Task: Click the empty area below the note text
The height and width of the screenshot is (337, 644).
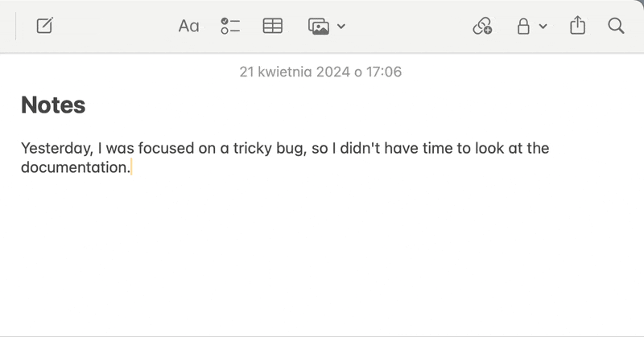Action: [x=322, y=257]
